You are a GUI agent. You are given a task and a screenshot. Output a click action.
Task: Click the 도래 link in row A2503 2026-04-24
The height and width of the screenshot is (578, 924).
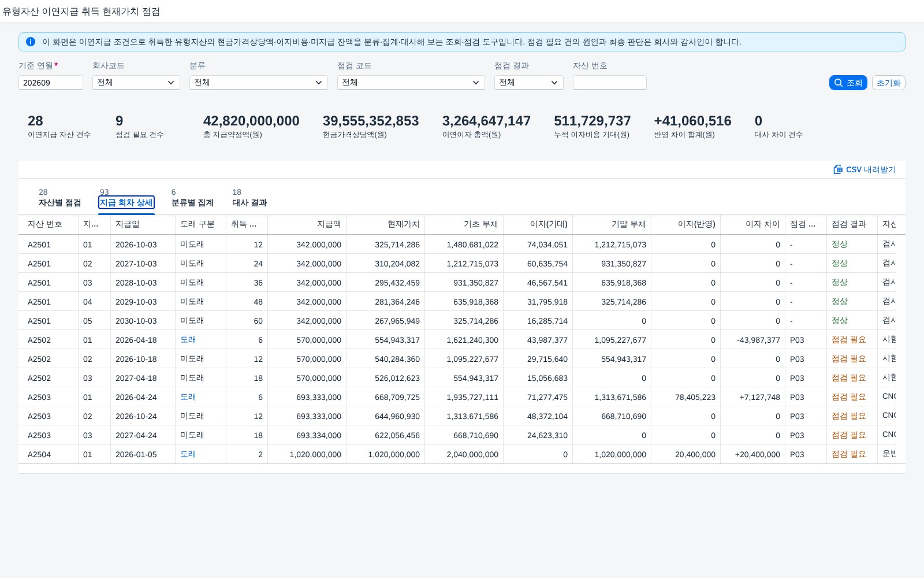point(188,397)
